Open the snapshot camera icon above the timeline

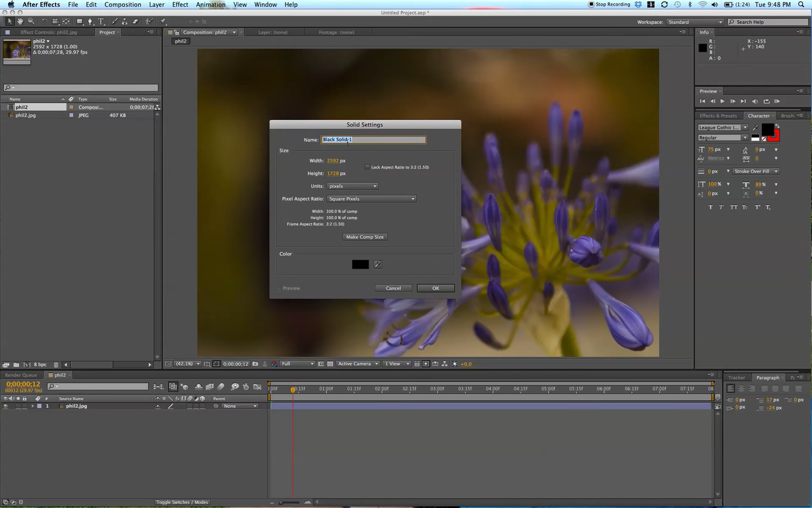click(255, 364)
